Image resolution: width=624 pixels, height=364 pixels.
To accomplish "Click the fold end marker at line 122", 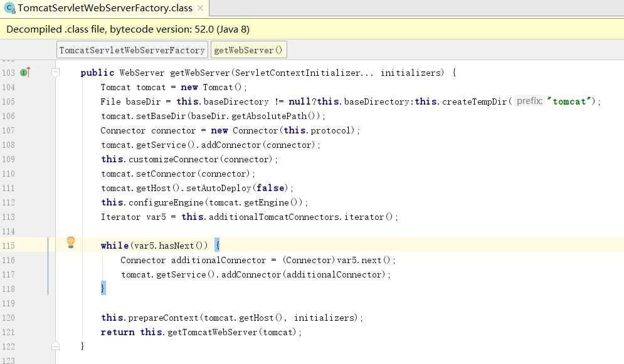I will [55, 346].
